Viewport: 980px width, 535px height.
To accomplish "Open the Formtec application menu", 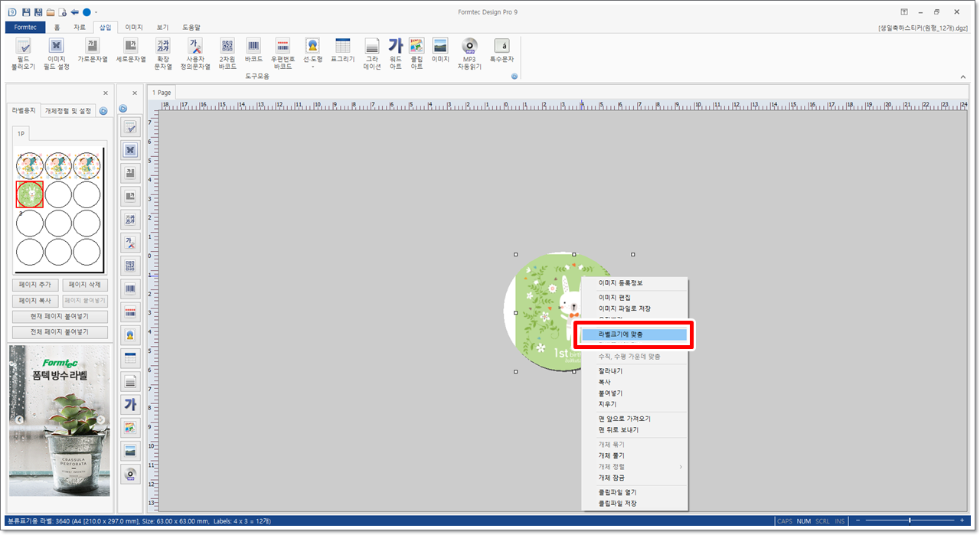I will 25,27.
